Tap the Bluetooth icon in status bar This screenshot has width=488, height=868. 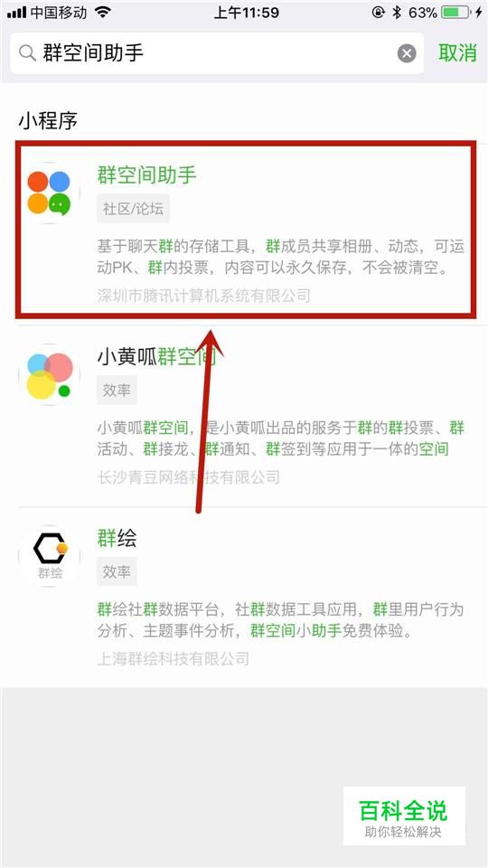pyautogui.click(x=397, y=12)
